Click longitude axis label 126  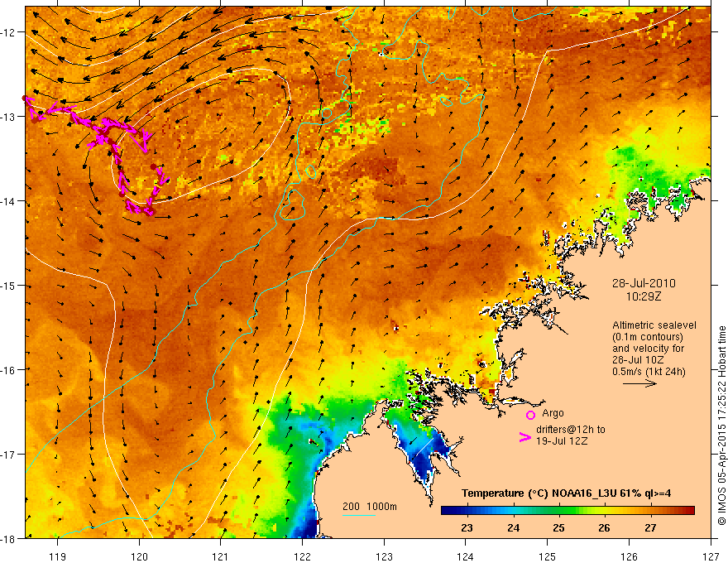point(629,556)
